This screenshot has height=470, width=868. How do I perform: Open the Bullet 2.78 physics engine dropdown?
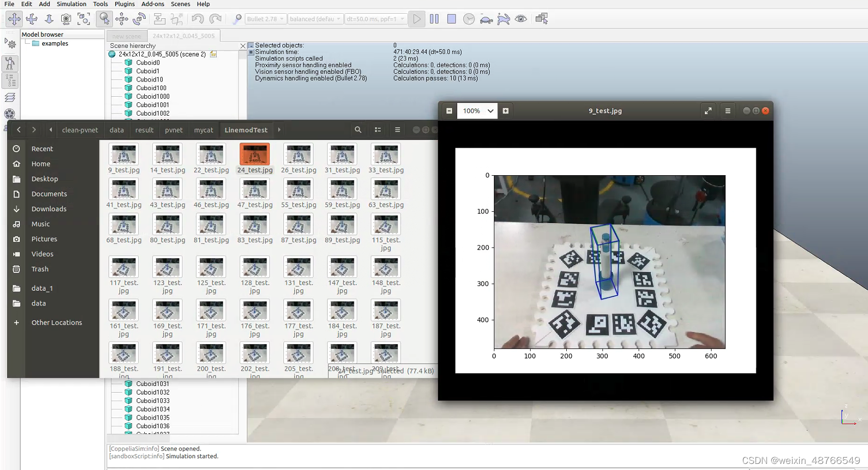pyautogui.click(x=265, y=19)
